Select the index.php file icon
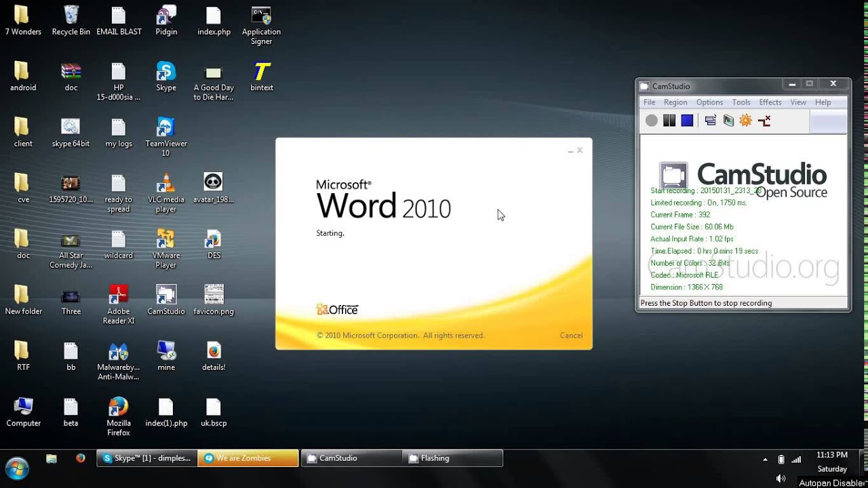The height and width of the screenshot is (488, 868). (214, 22)
